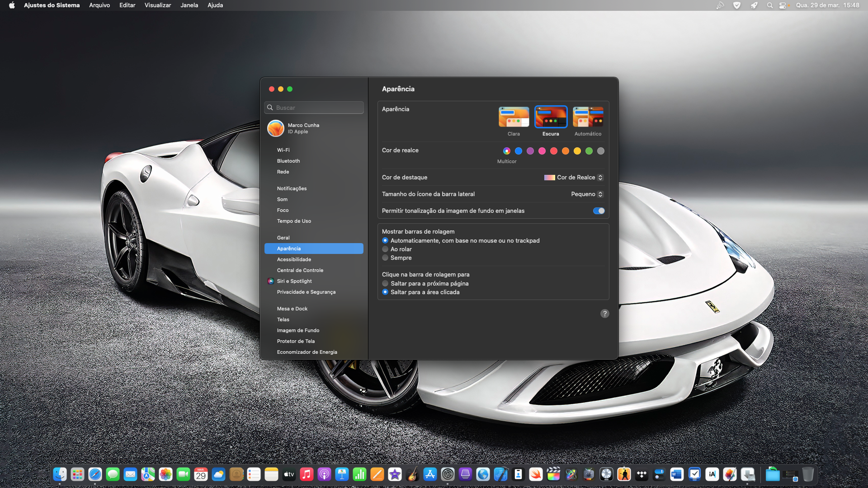The image size is (868, 488).
Task: Go to Central de Controle settings
Action: tap(300, 270)
